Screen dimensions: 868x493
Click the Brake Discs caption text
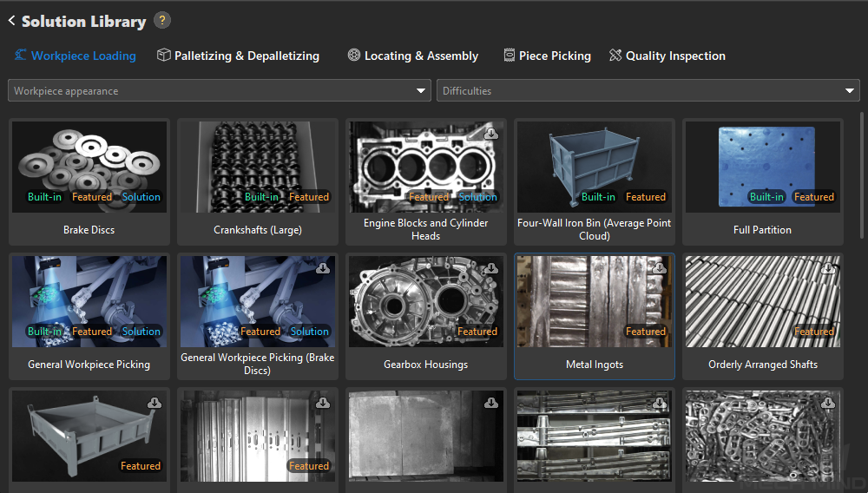pyautogui.click(x=89, y=230)
